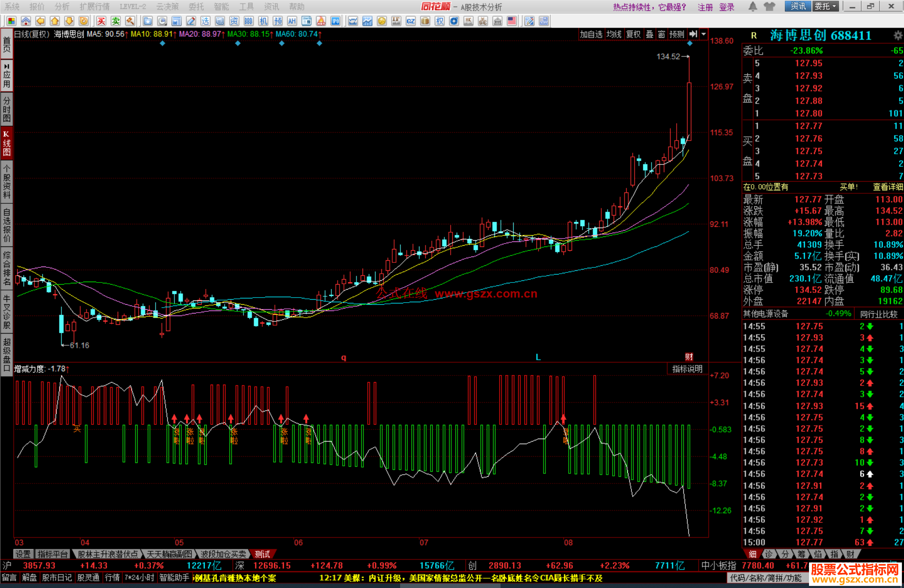Click the 指标说明 button

pos(687,369)
